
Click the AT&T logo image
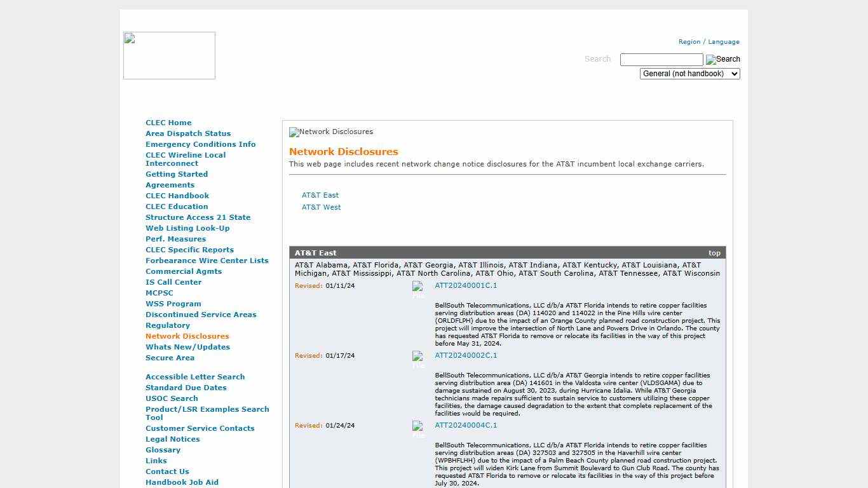pos(169,55)
